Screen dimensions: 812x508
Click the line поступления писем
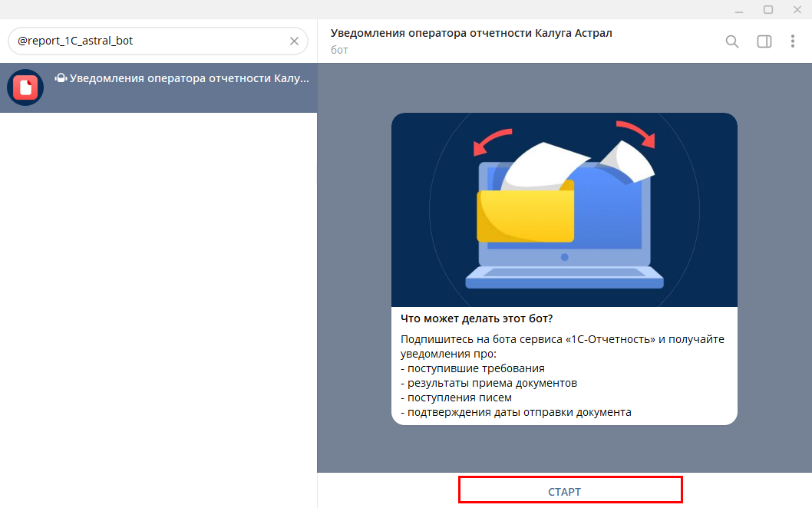pyautogui.click(x=456, y=397)
